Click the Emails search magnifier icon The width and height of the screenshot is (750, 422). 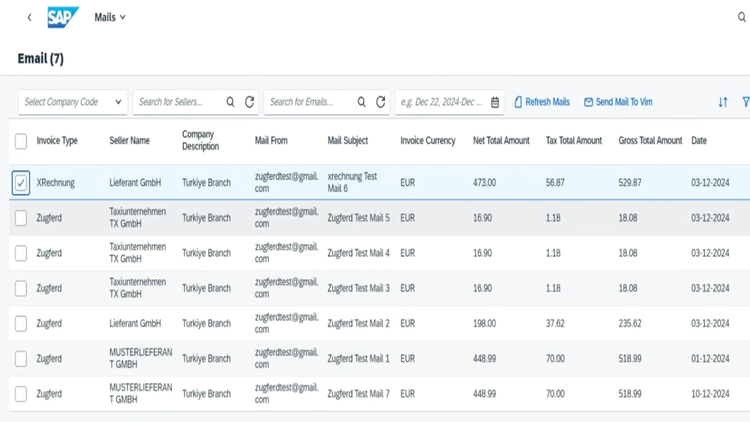click(362, 102)
